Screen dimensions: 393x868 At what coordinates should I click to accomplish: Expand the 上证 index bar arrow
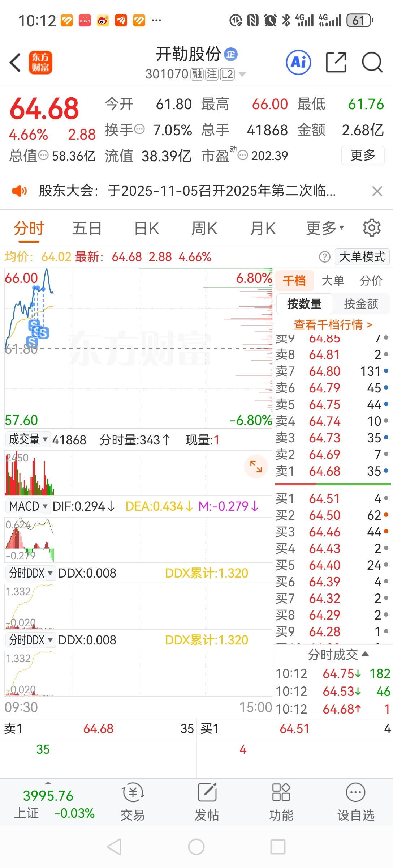pyautogui.click(x=48, y=783)
